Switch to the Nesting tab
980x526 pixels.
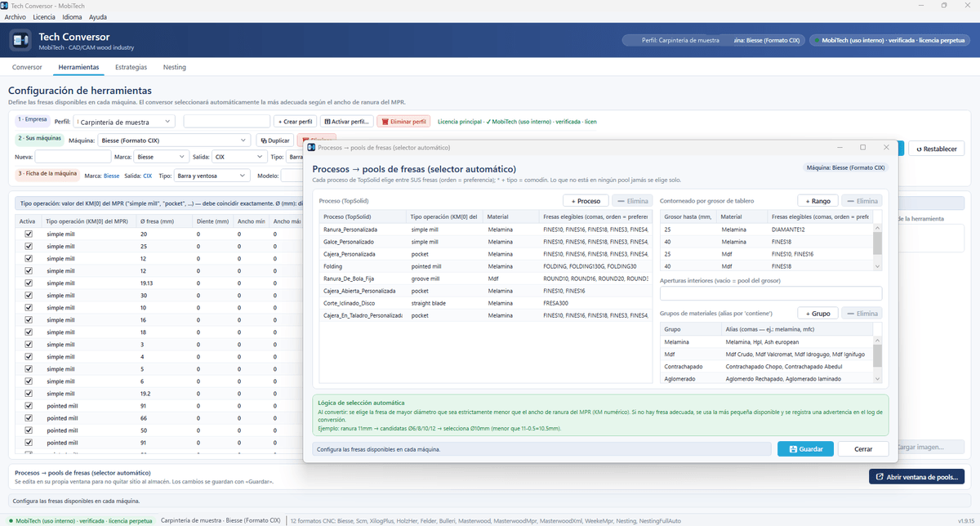click(175, 67)
